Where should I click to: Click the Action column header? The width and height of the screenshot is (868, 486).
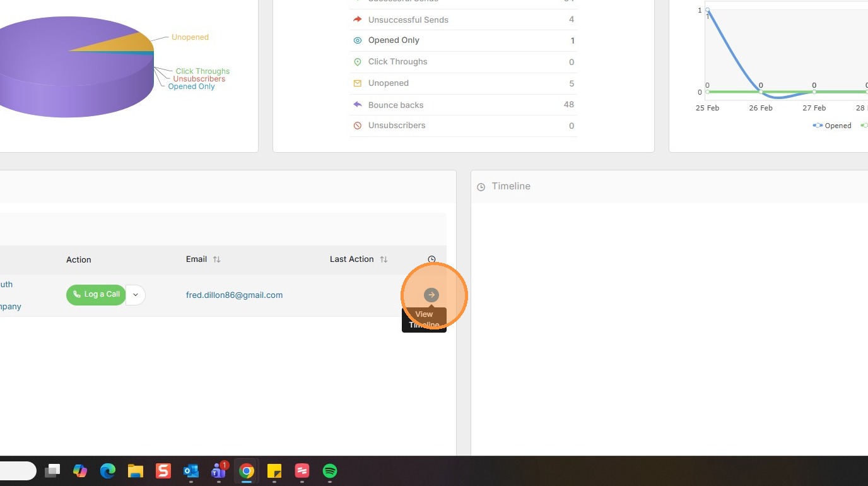coord(79,259)
